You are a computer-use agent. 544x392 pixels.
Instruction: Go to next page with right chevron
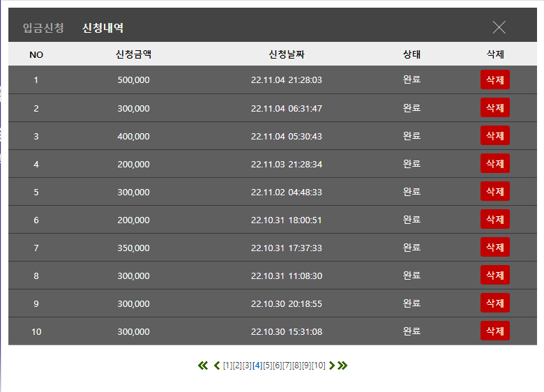332,365
